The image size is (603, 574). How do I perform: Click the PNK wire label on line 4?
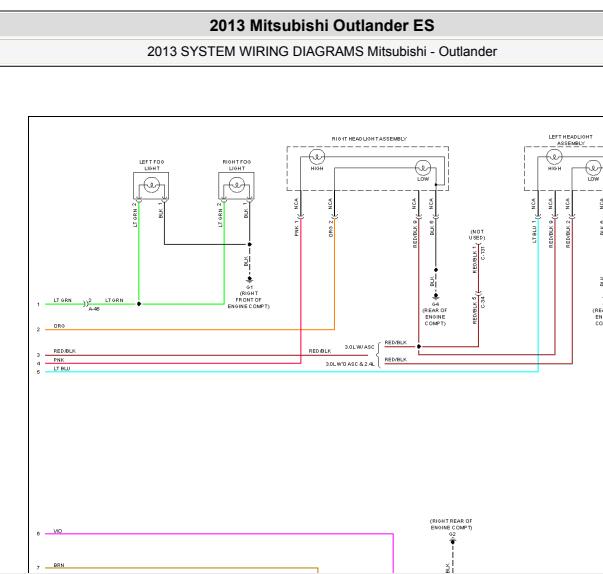59,360
